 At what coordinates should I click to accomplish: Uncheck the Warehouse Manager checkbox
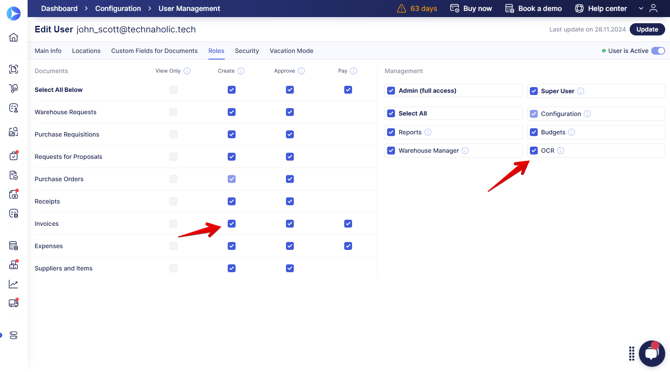391,150
